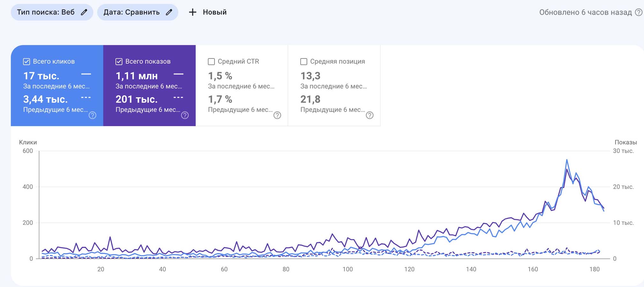The width and height of the screenshot is (644, 287).
Task: Select the 1,11 млн impressions value
Action: pos(136,76)
